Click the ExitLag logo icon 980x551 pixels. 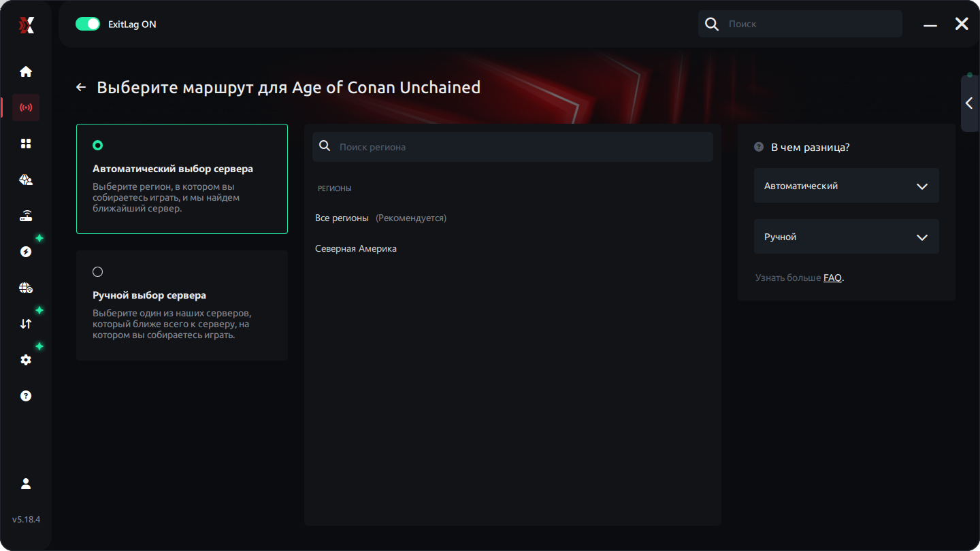point(26,25)
